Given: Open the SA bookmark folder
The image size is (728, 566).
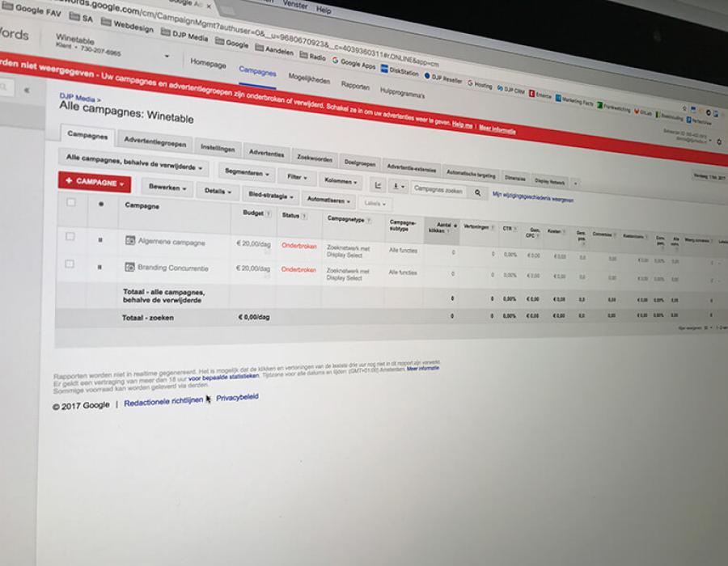Looking at the screenshot, I should [x=81, y=18].
